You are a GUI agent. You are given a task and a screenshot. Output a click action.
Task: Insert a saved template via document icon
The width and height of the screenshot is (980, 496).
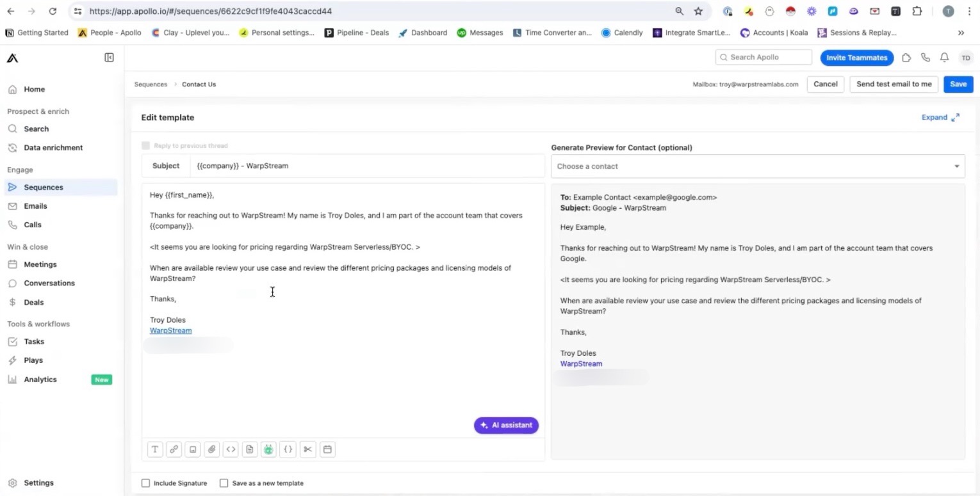click(x=250, y=449)
